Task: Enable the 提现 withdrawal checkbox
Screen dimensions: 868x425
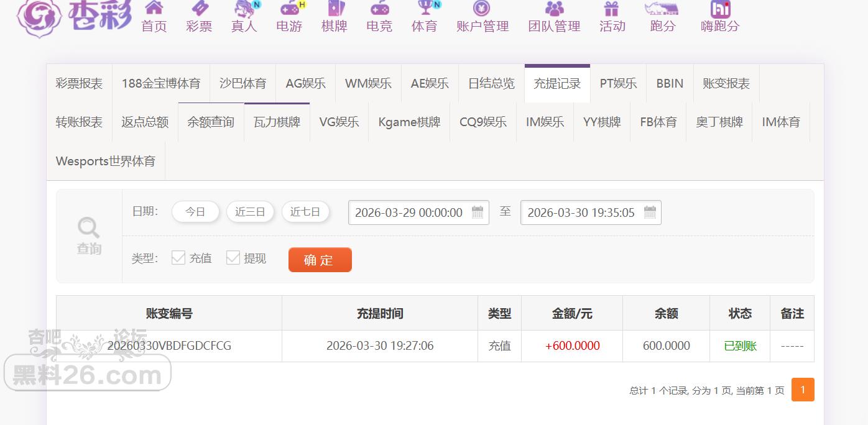Action: point(233,257)
